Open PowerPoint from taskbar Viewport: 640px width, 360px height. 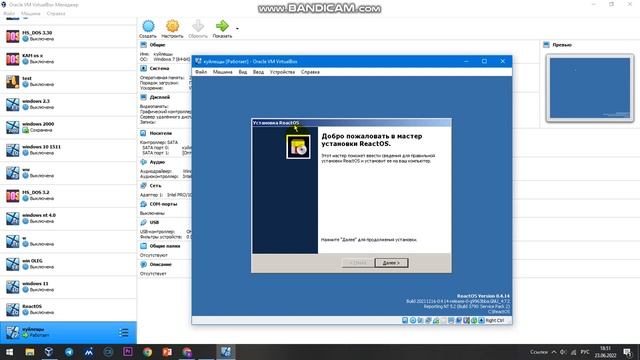pyautogui.click(x=167, y=352)
